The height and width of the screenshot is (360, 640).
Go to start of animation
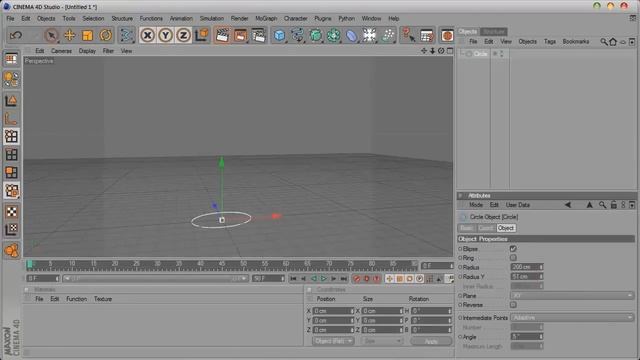pyautogui.click(x=293, y=278)
